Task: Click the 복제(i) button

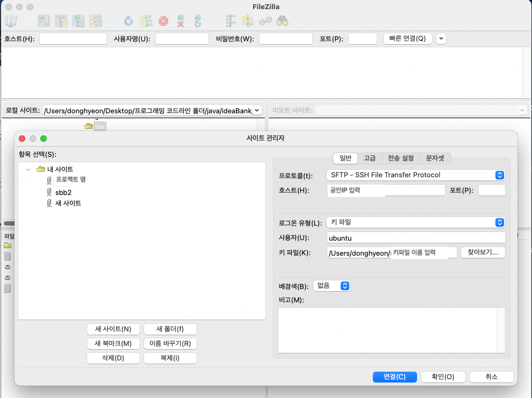Action: click(170, 358)
